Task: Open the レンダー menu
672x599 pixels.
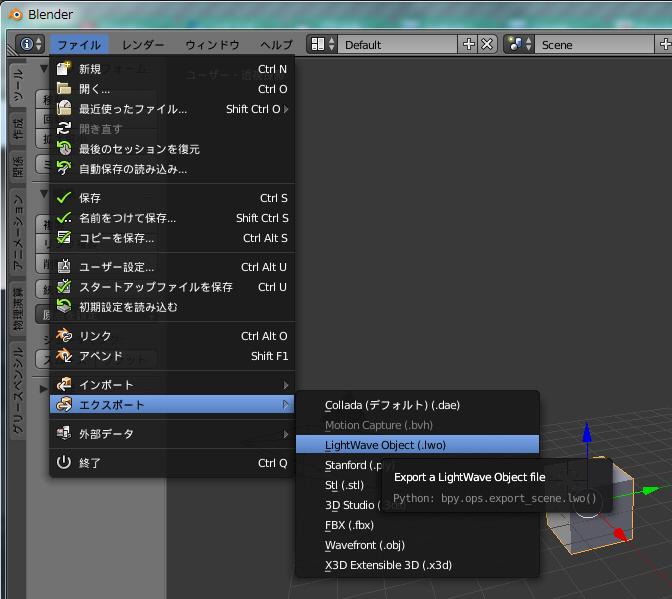Action: pyautogui.click(x=143, y=45)
